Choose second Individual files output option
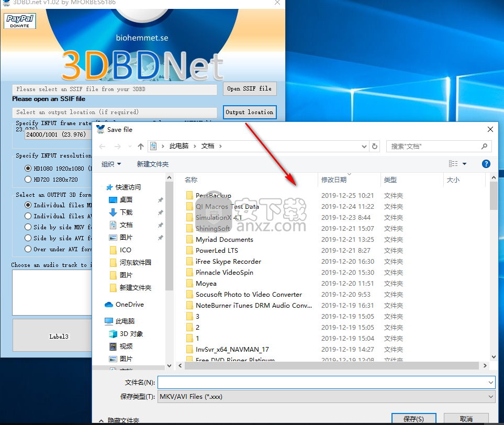The image size is (504, 425). (28, 216)
